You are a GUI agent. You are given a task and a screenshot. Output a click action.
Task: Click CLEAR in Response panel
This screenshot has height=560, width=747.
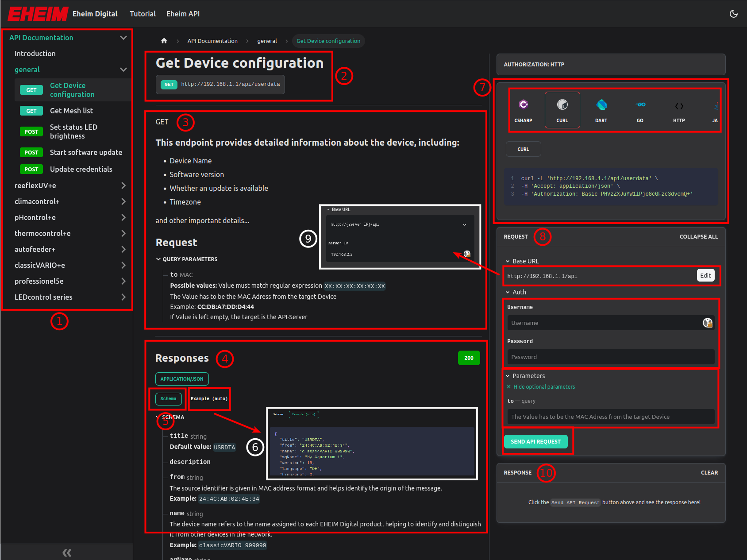point(709,473)
